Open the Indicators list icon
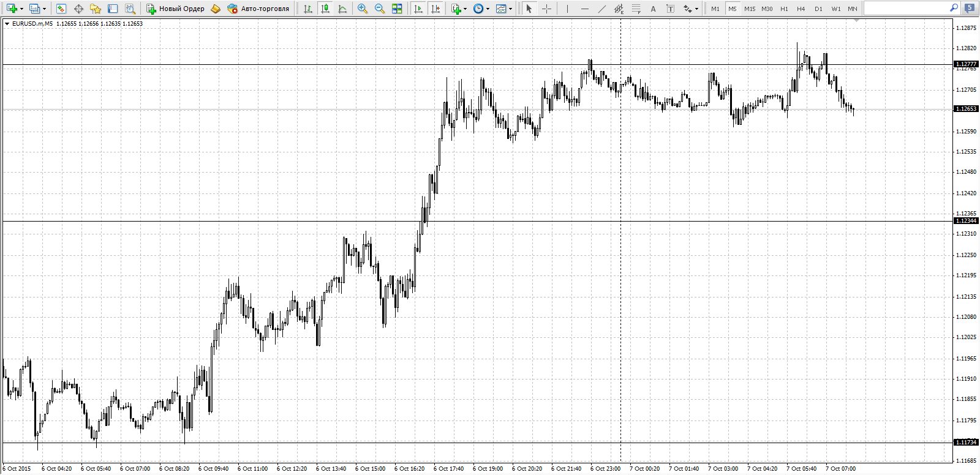 pos(456,9)
